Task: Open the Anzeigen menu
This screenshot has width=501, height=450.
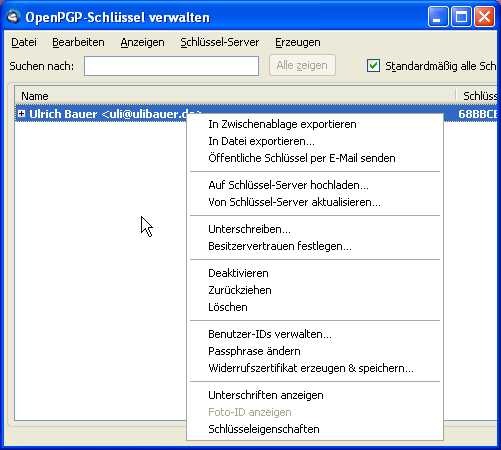Action: point(142,42)
